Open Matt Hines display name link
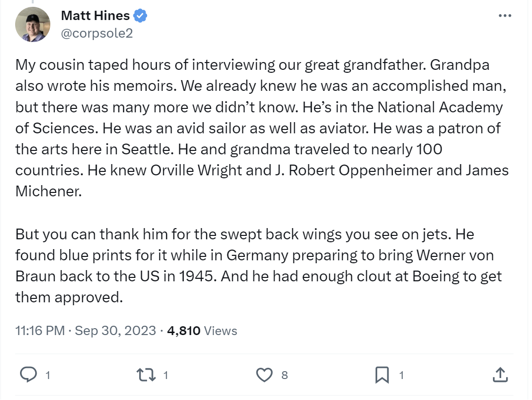This screenshot has height=400, width=532. click(x=95, y=16)
